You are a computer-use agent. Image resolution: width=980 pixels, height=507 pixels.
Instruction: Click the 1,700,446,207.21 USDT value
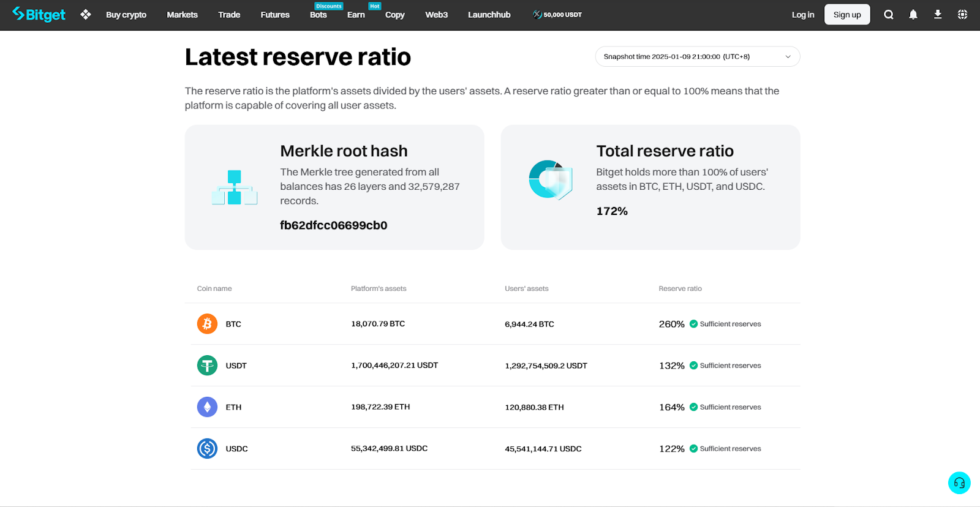394,366
